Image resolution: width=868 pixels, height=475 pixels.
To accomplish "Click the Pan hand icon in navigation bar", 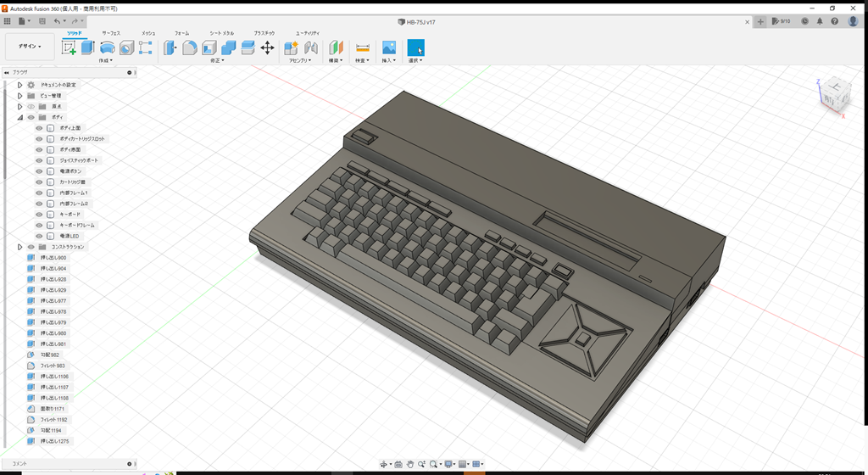I will (410, 464).
